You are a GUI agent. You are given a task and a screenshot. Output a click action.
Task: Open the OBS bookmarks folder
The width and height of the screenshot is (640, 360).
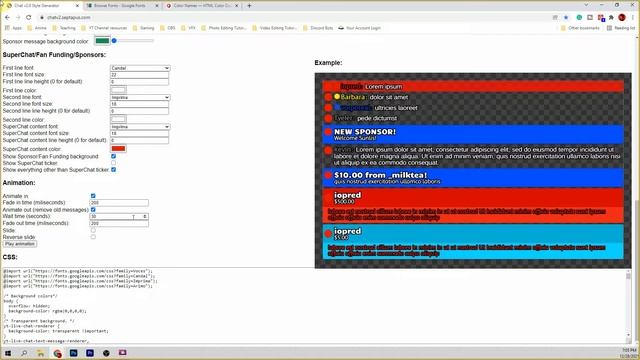(167, 28)
